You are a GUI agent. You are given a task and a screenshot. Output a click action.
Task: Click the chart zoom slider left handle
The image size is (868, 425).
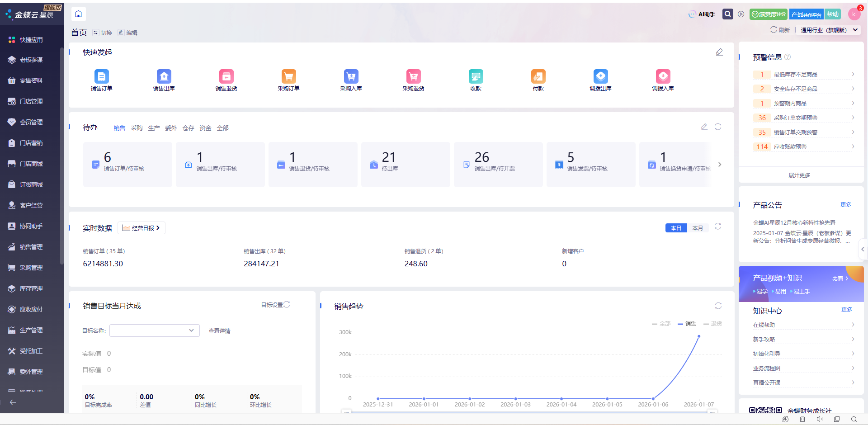[x=346, y=411]
